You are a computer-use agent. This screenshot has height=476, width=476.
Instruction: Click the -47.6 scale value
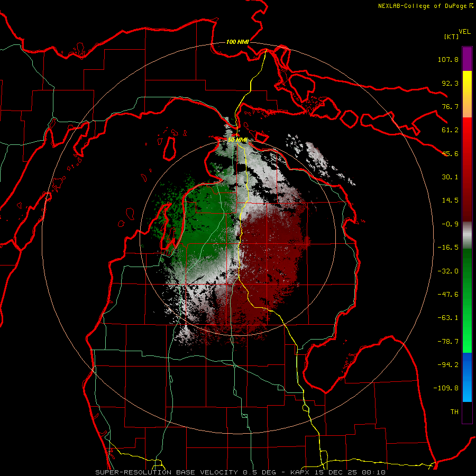pyautogui.click(x=448, y=295)
